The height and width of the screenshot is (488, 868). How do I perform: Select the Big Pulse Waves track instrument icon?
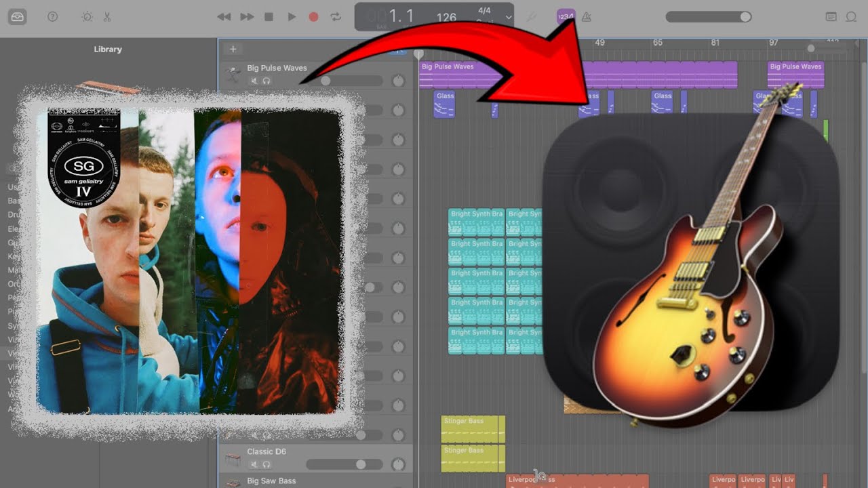[x=234, y=73]
